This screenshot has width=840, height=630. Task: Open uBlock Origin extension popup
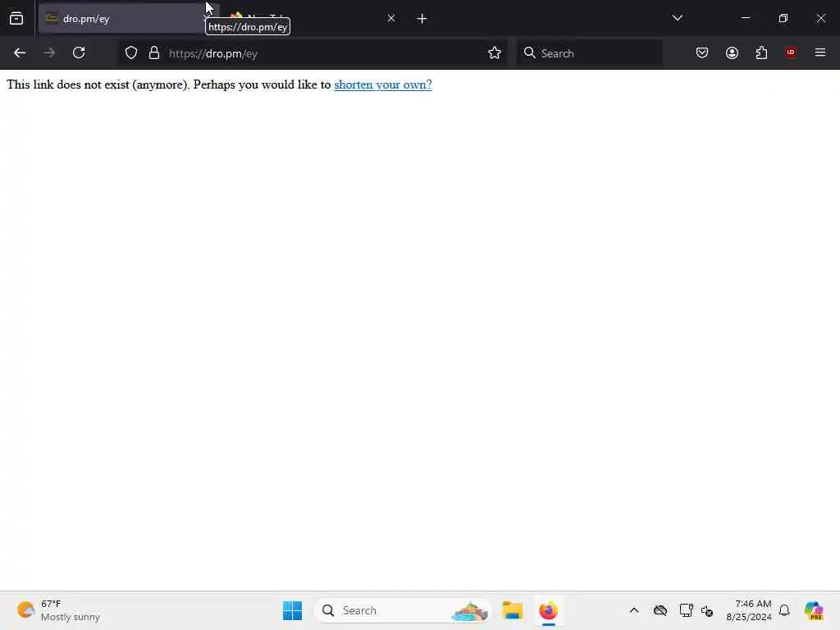791,52
